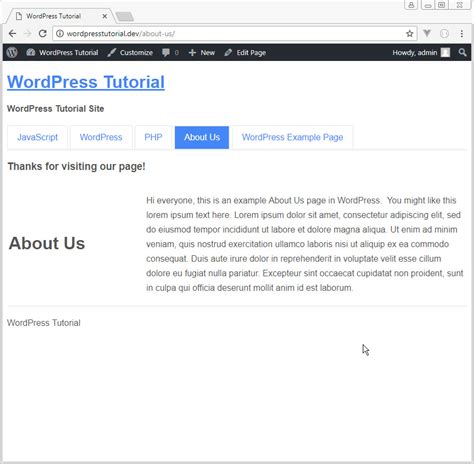The image size is (474, 464).
Task: Open the JavaScript nav menu item
Action: pos(37,137)
